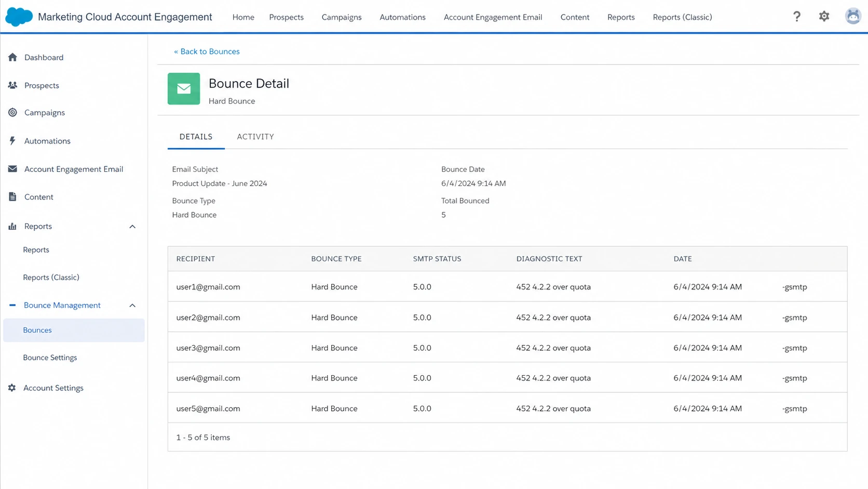Click the envelope icon beside Account Engagement Email
This screenshot has width=868, height=489.
click(x=12, y=169)
